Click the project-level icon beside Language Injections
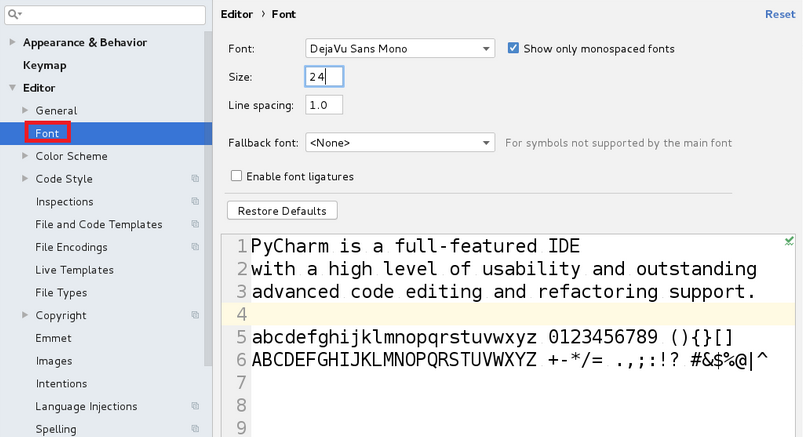 point(195,406)
